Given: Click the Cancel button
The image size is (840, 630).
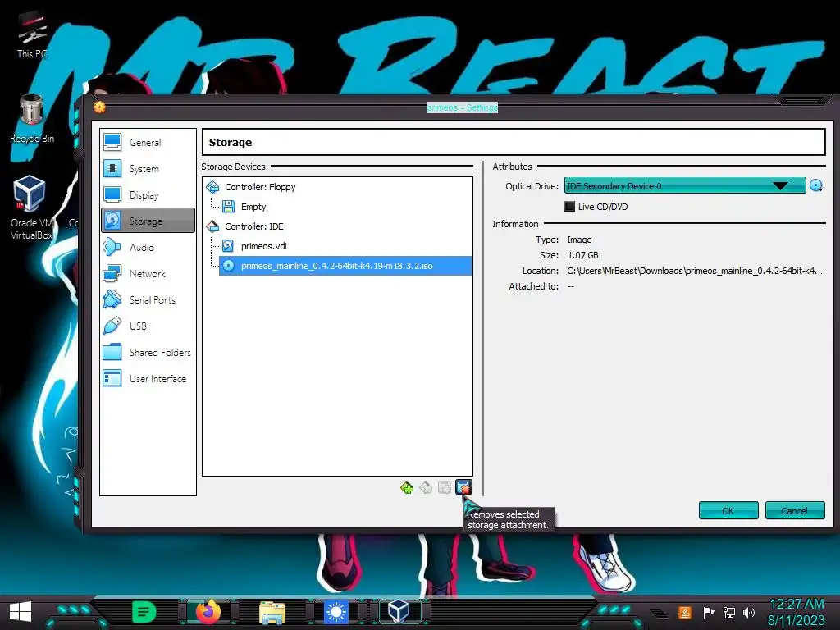Looking at the screenshot, I should pyautogui.click(x=794, y=510).
